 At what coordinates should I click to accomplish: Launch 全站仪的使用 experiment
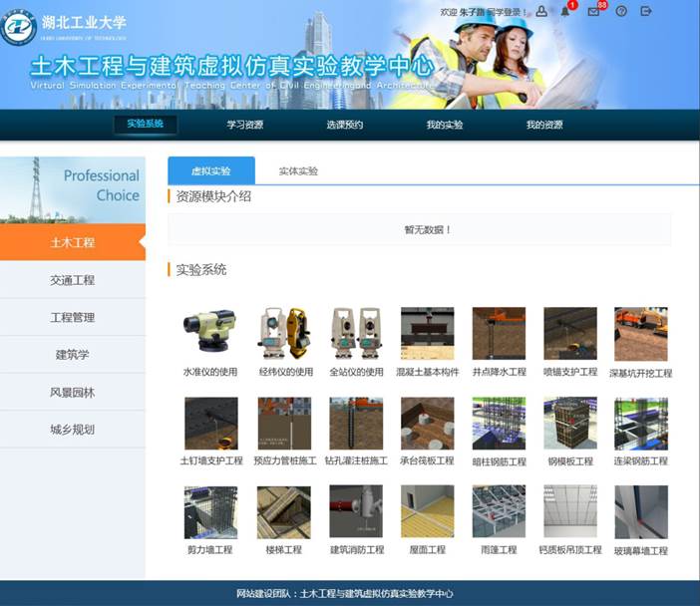[x=356, y=334]
